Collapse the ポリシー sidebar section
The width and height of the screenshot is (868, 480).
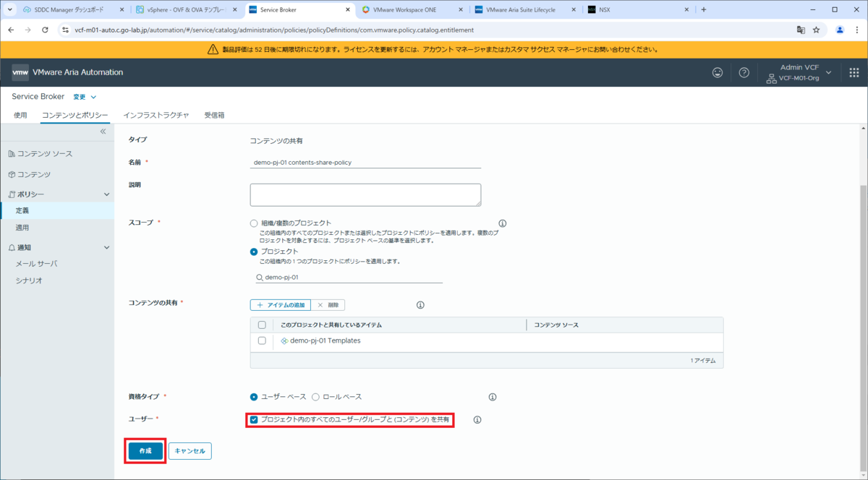107,194
